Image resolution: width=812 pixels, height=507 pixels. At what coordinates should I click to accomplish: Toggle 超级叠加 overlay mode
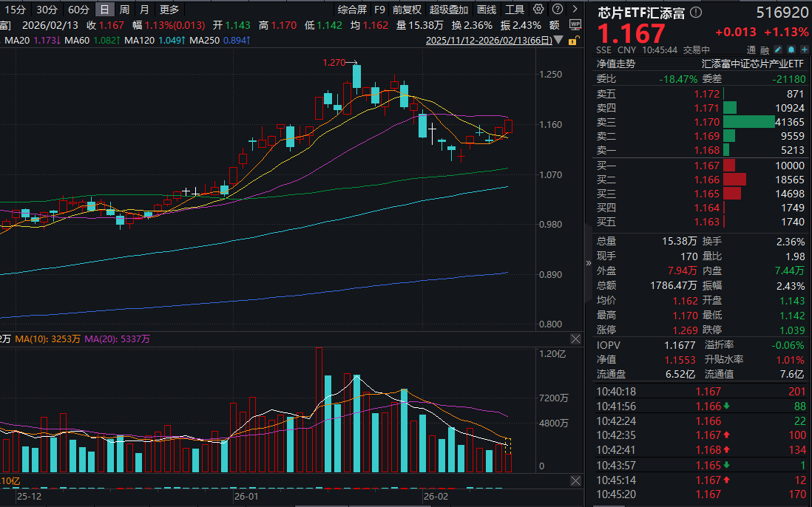coord(448,10)
